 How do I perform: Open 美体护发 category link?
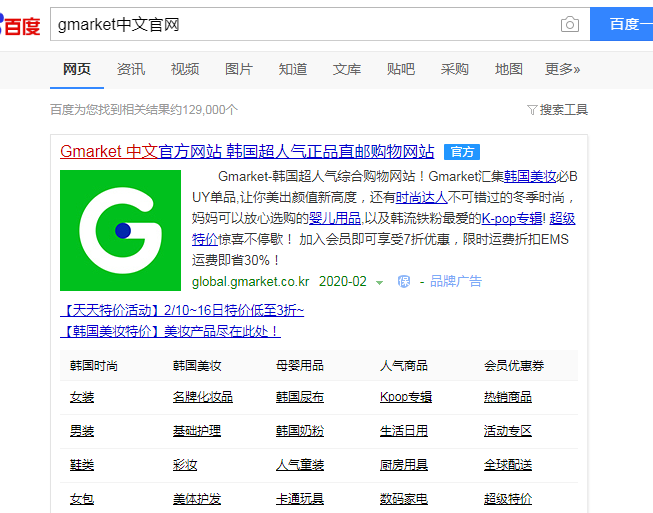pyautogui.click(x=197, y=499)
